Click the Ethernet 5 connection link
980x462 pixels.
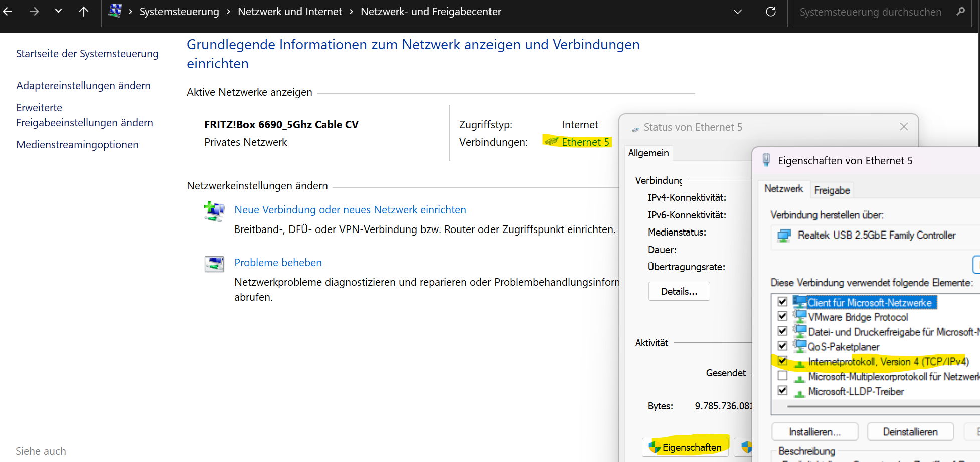click(585, 142)
